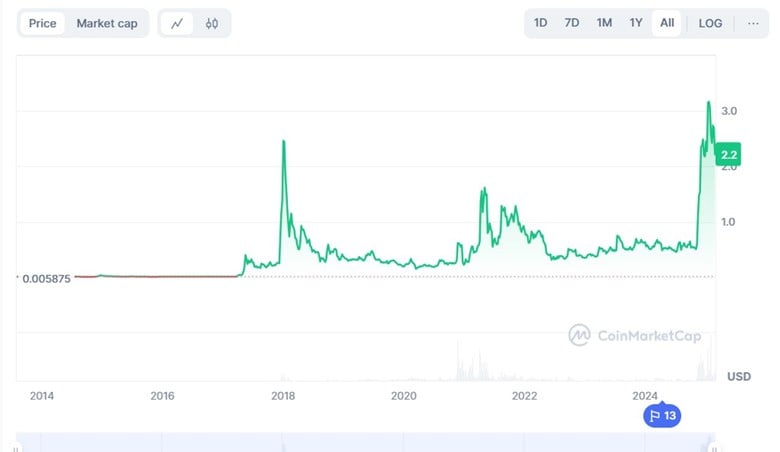The width and height of the screenshot is (780, 452).
Task: Toggle the LOG scale button
Action: click(x=710, y=23)
